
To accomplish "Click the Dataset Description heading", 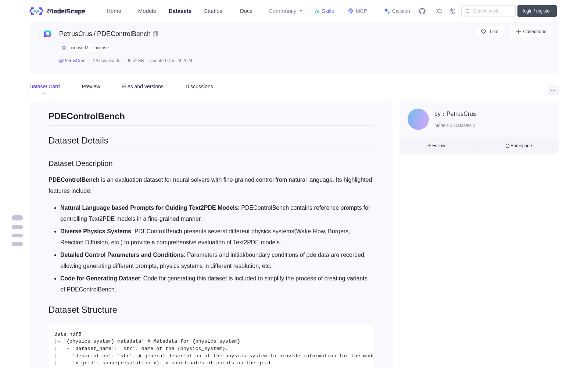I will coord(80,163).
